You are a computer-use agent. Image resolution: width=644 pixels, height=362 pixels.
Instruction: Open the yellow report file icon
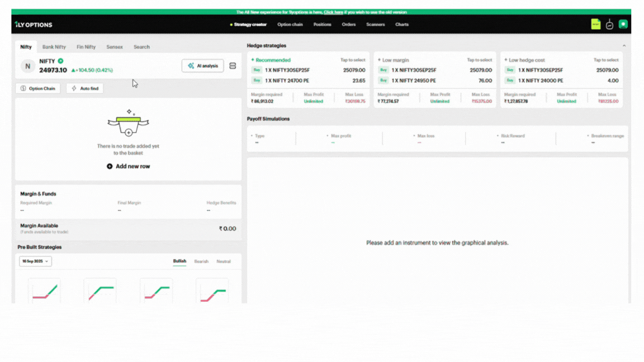coord(596,25)
